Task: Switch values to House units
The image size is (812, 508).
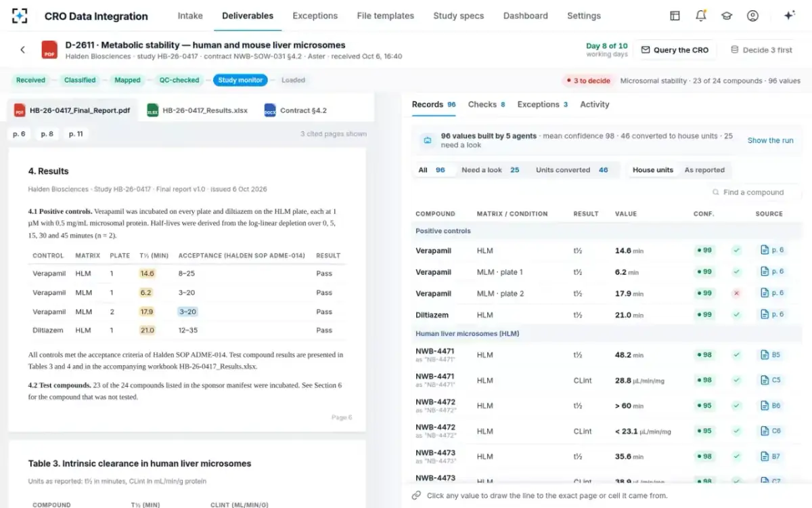Action: tap(653, 170)
